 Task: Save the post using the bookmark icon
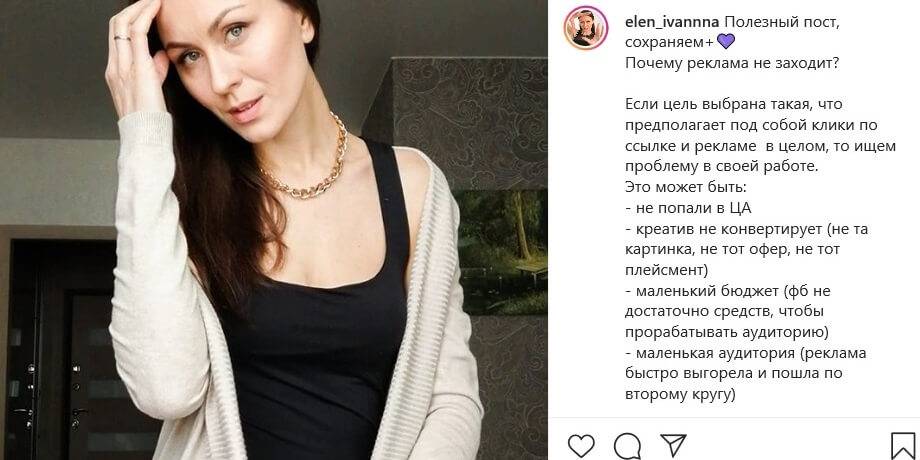click(x=903, y=445)
